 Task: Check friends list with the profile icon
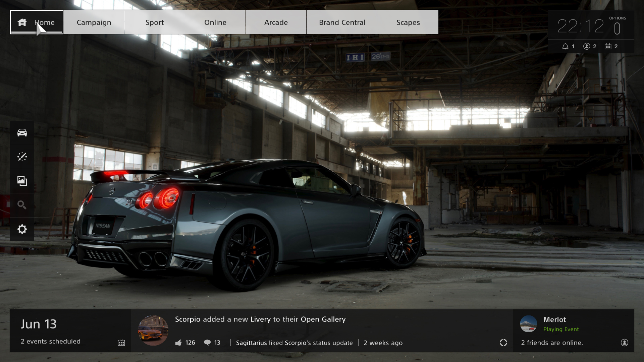(587, 46)
